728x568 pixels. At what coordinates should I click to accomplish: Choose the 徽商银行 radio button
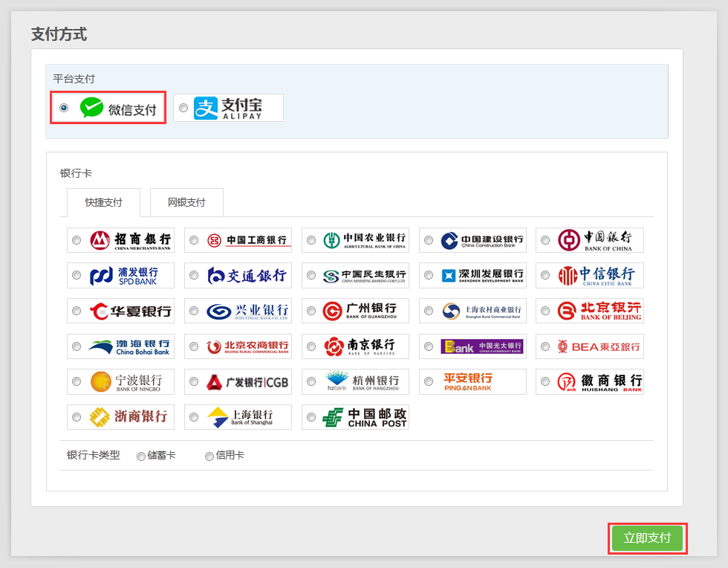pyautogui.click(x=545, y=381)
